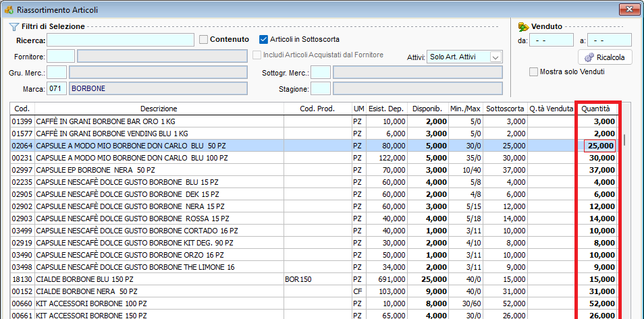Click the Venduto 'da' date field
Image resolution: width=644 pixels, height=319 pixels.
(551, 40)
